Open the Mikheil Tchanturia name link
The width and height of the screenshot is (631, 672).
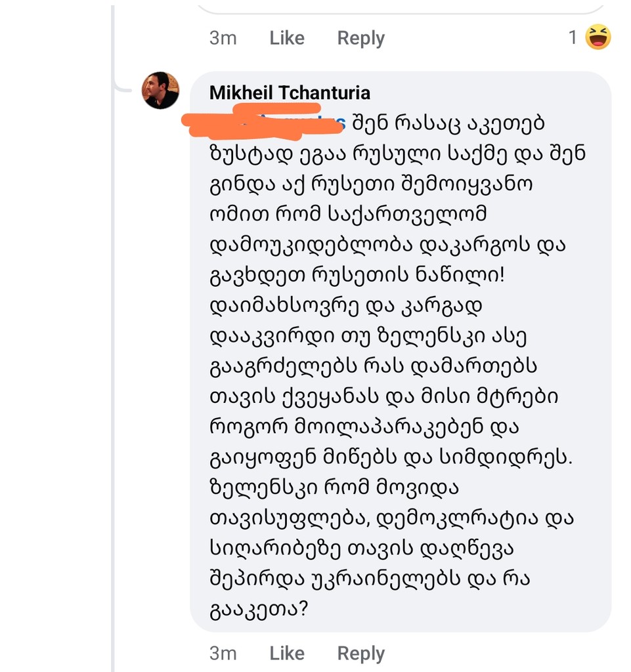[x=290, y=93]
